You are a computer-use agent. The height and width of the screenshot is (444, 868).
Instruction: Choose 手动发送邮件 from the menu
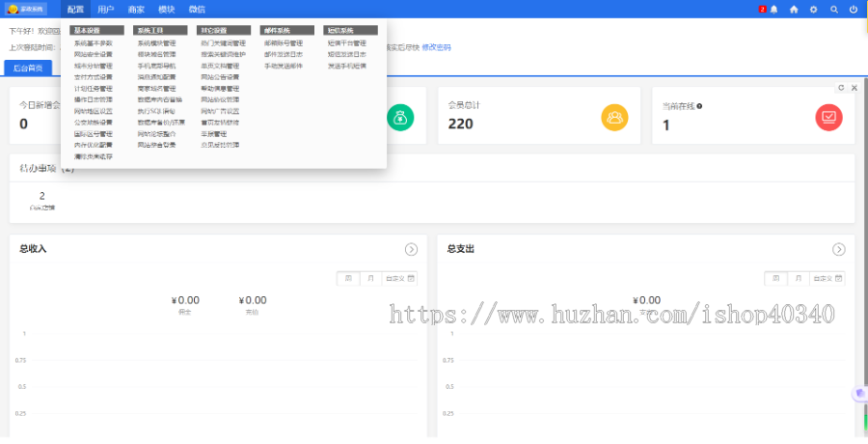(284, 66)
